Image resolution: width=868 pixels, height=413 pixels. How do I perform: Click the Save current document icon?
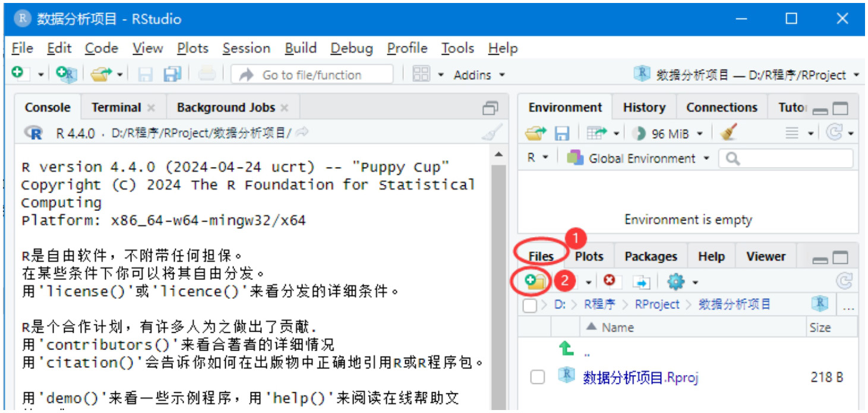click(x=145, y=74)
